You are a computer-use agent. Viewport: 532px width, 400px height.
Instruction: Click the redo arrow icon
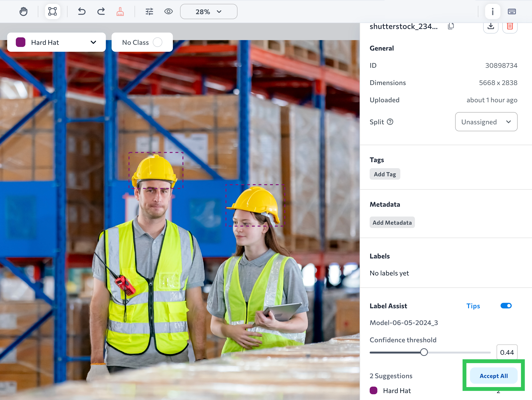101,11
